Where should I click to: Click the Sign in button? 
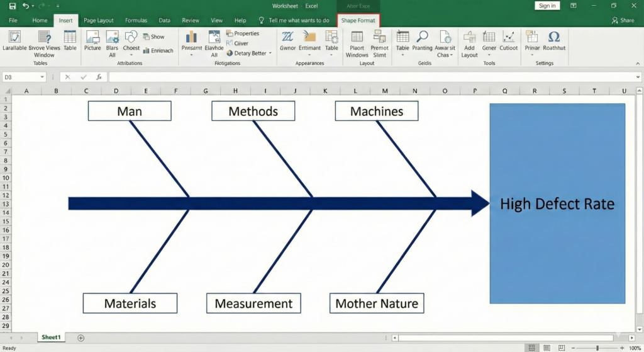point(547,6)
